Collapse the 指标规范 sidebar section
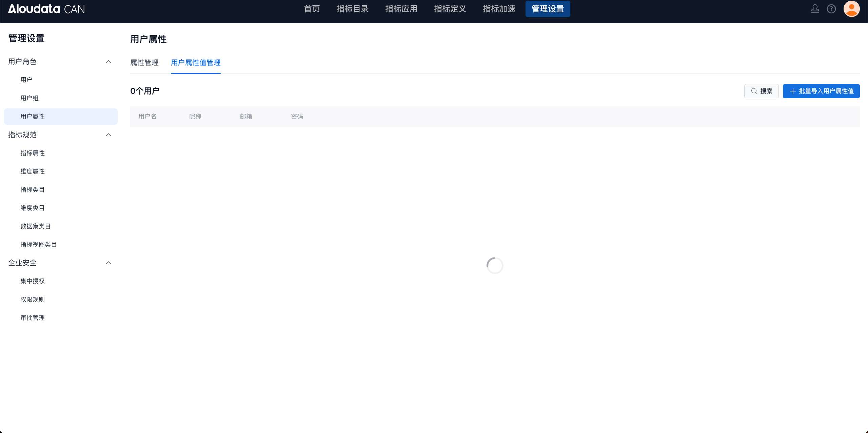 108,135
